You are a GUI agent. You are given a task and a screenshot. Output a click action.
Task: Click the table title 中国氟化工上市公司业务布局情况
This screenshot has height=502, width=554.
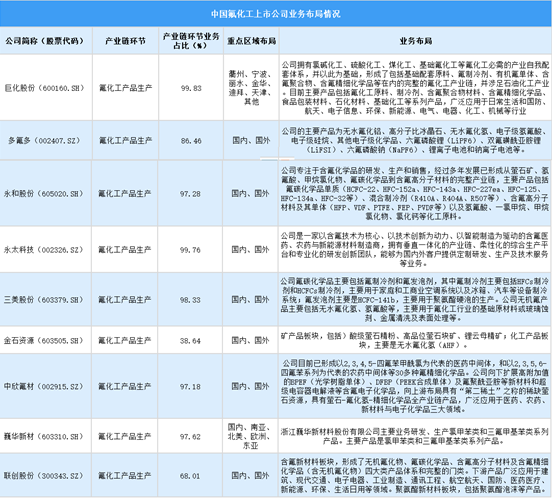276,14
